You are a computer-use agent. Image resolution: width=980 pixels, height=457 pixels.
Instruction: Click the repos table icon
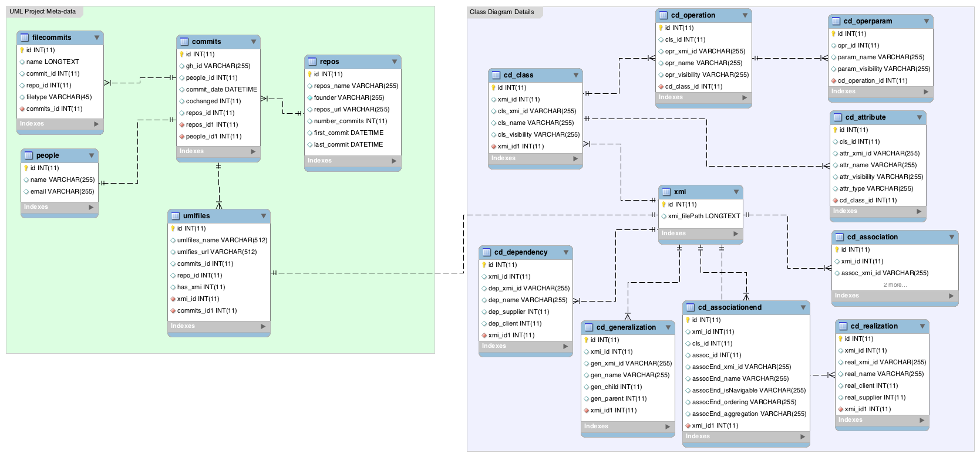tap(312, 62)
